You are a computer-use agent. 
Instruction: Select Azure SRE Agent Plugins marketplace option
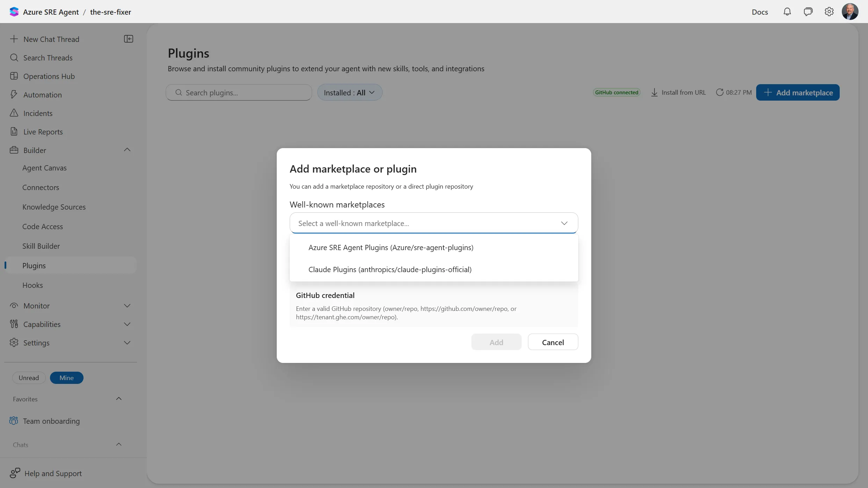click(x=434, y=247)
